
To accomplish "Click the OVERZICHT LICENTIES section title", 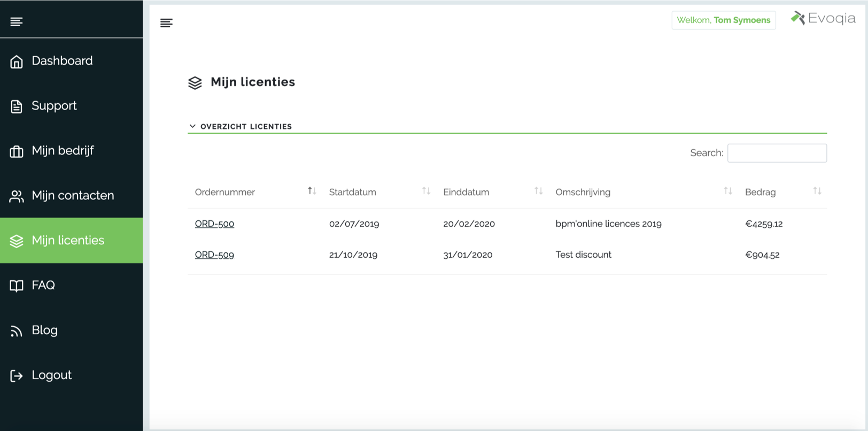I will [246, 127].
